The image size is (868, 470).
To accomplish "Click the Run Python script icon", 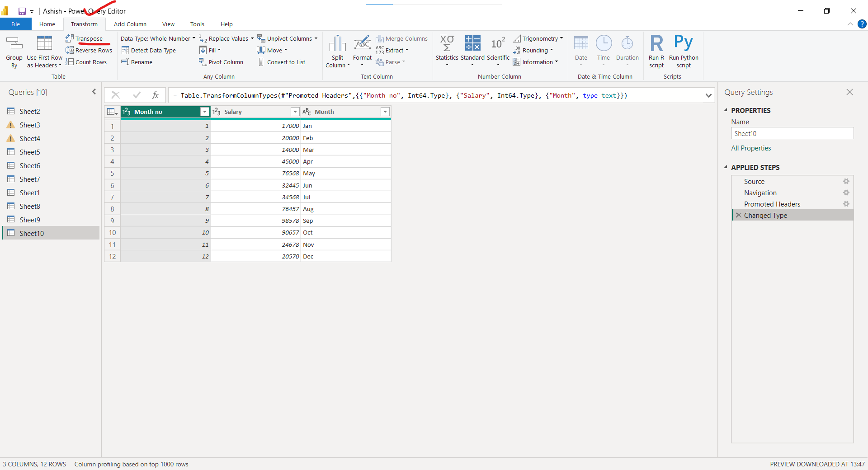I will pyautogui.click(x=683, y=44).
